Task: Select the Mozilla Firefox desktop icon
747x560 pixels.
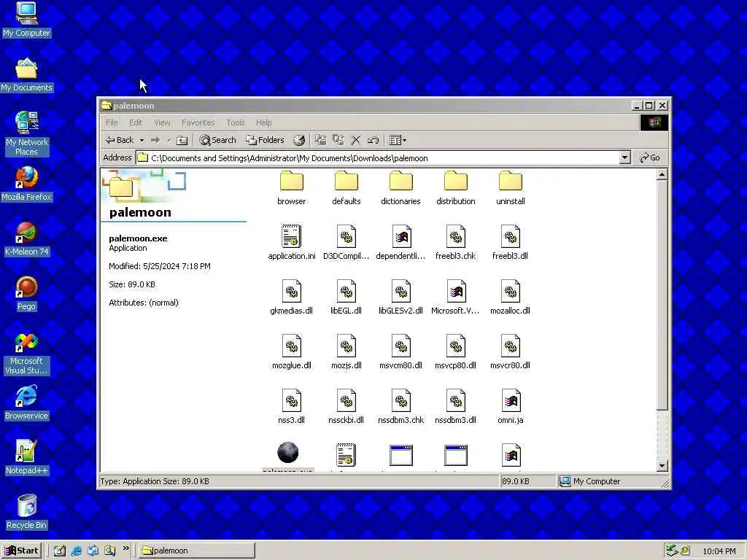Action: click(26, 184)
